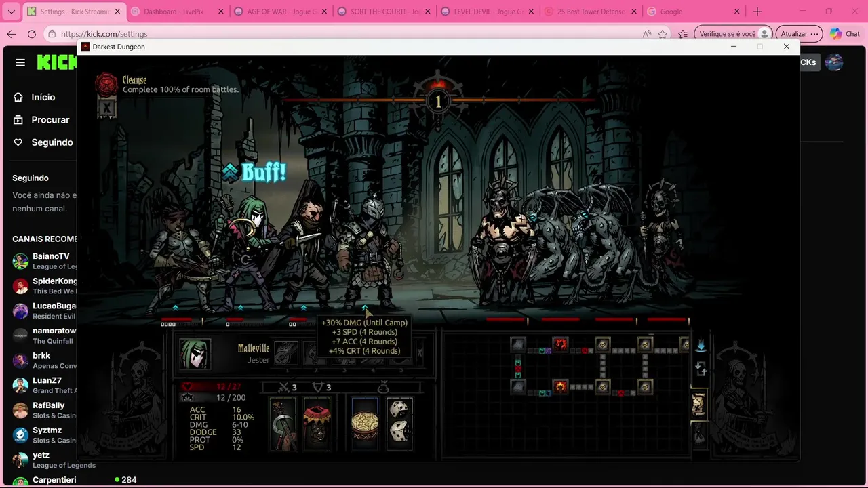Open BaianoTV recommended channel
868x488 pixels.
tap(45, 261)
